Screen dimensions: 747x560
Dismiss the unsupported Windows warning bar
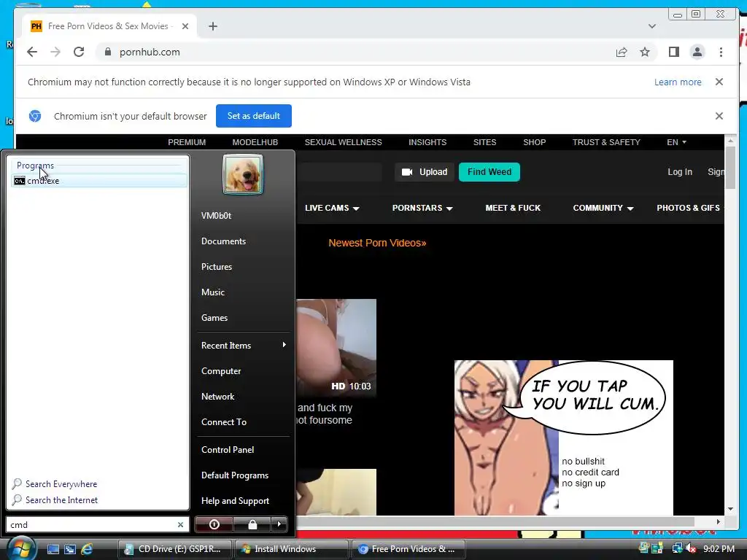click(x=719, y=82)
